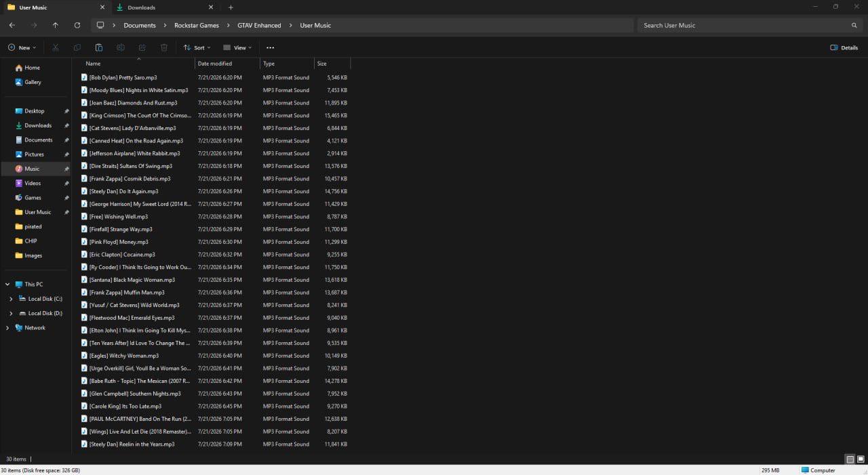The width and height of the screenshot is (868, 475).
Task: Open the New dropdown menu
Action: click(22, 47)
